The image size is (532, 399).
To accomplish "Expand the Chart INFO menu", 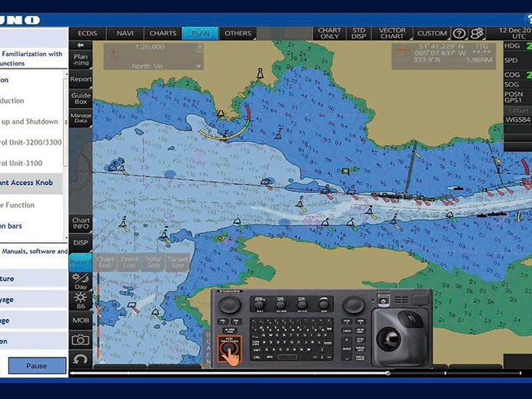I will tap(81, 223).
